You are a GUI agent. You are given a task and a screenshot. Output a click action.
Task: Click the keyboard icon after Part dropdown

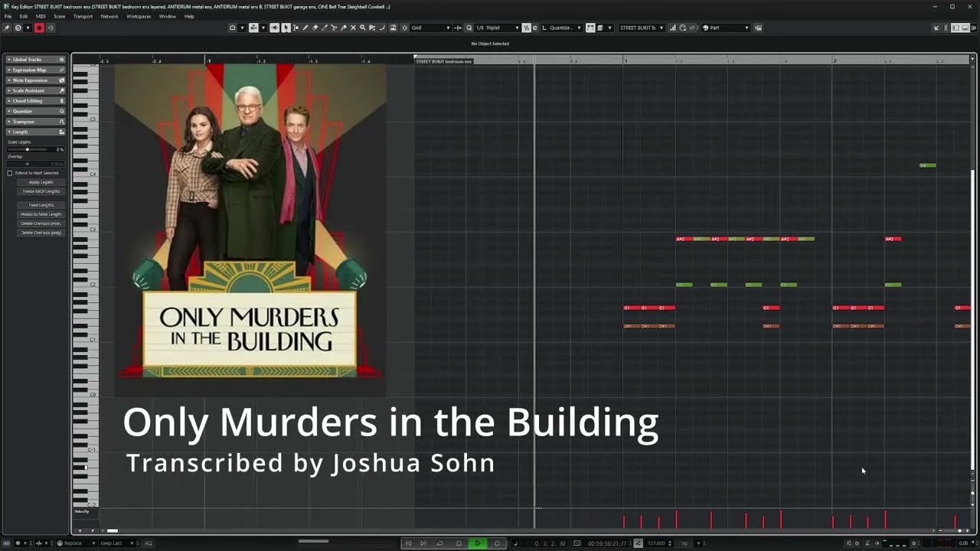coord(758,28)
